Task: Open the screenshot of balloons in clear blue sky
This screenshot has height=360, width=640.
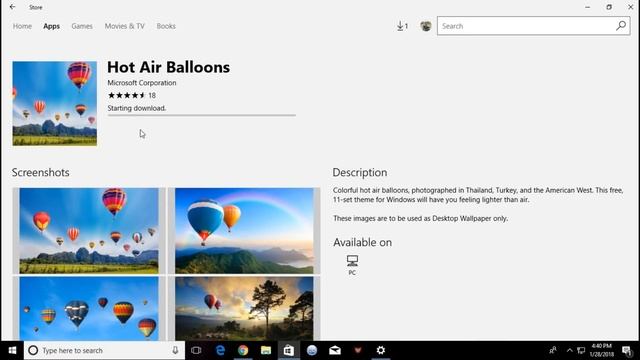Action: (x=89, y=309)
